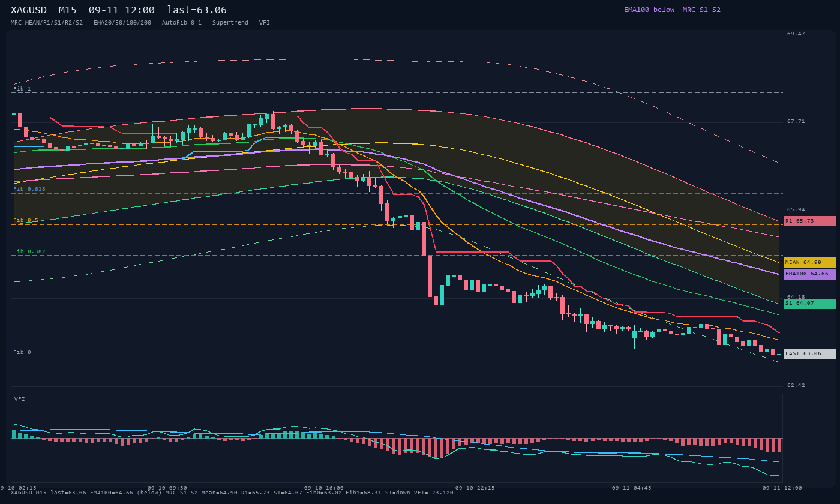Select the 64.18 price axis value

coord(796,297)
